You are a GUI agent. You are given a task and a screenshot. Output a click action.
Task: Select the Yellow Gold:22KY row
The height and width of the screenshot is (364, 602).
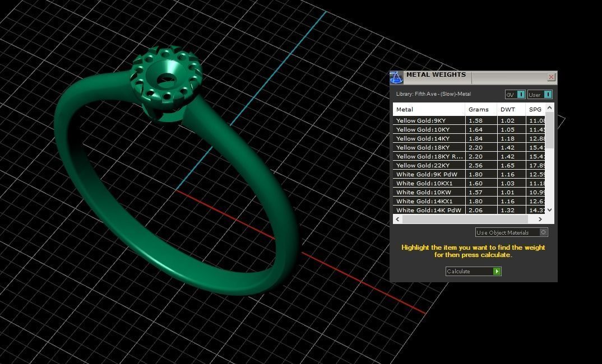pos(469,165)
